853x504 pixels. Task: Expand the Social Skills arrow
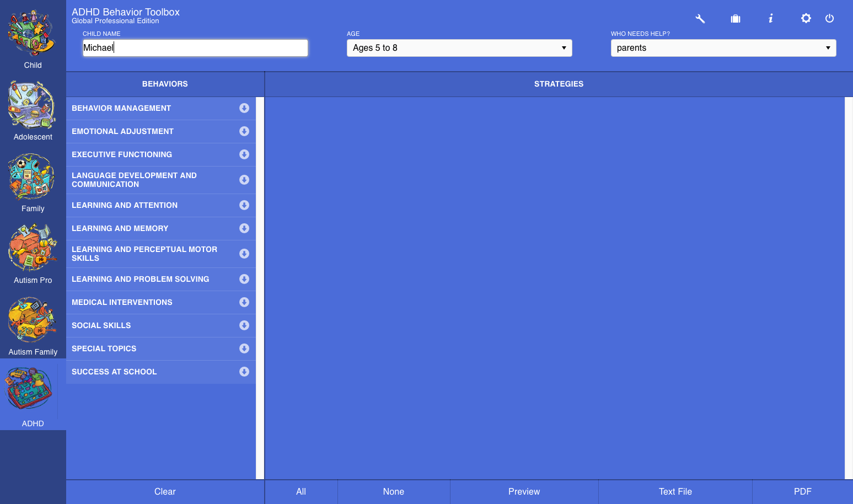pos(244,325)
